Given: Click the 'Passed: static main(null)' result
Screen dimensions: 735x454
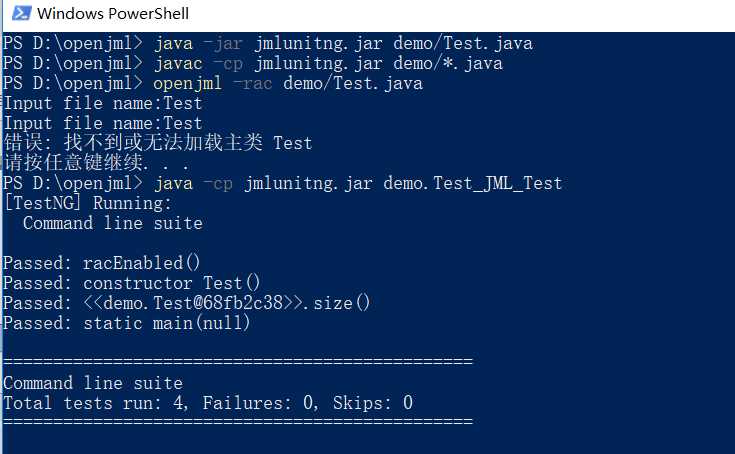Looking at the screenshot, I should pos(127,323).
